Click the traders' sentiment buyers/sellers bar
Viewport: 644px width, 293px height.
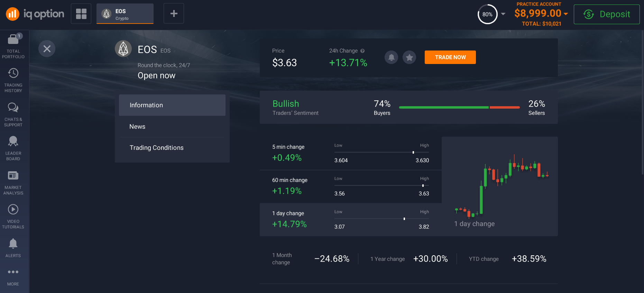pyautogui.click(x=459, y=108)
